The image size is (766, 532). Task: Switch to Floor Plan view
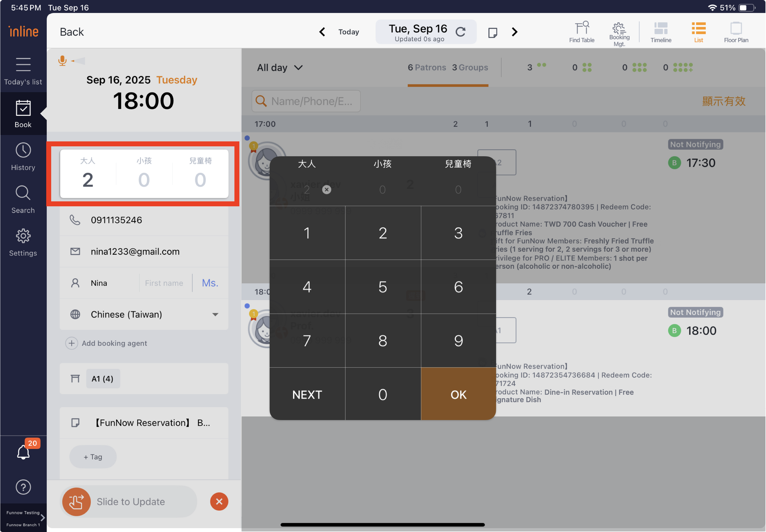(736, 32)
